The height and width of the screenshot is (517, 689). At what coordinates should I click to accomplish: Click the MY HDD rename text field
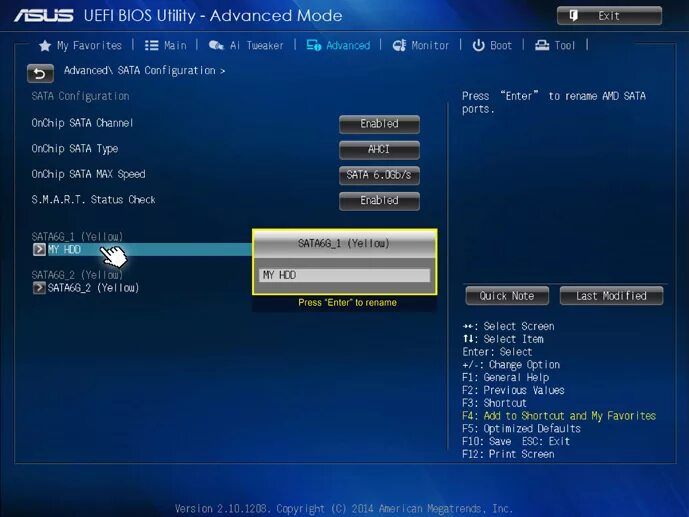click(x=344, y=275)
